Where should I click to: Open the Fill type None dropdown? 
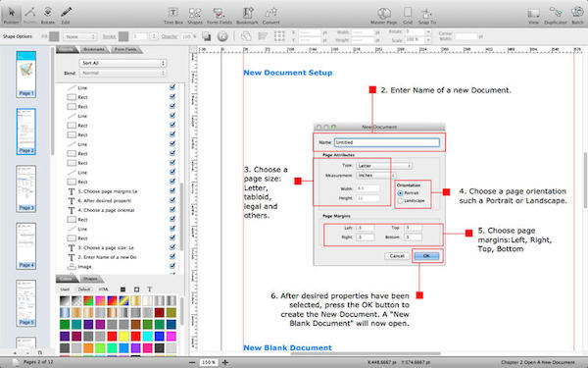(x=79, y=37)
